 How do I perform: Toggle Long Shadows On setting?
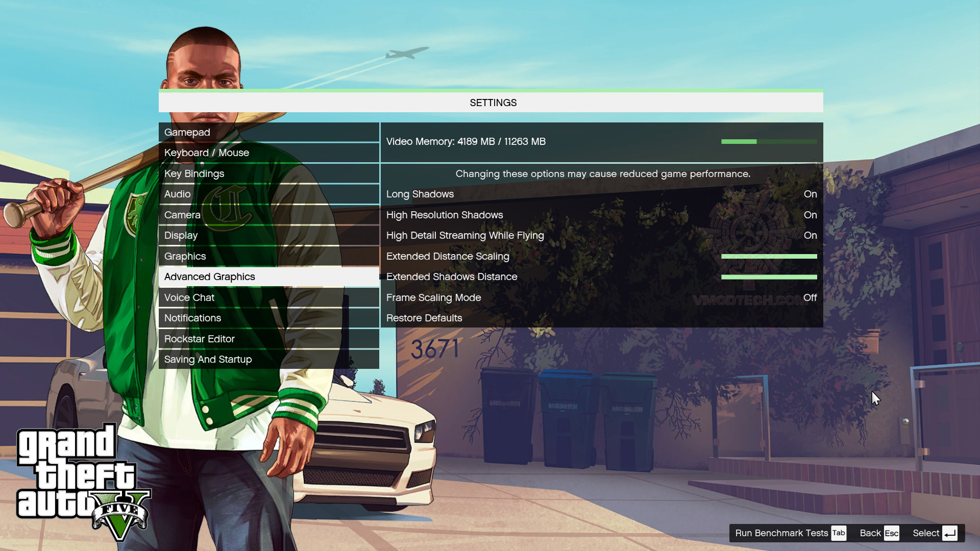coord(811,194)
